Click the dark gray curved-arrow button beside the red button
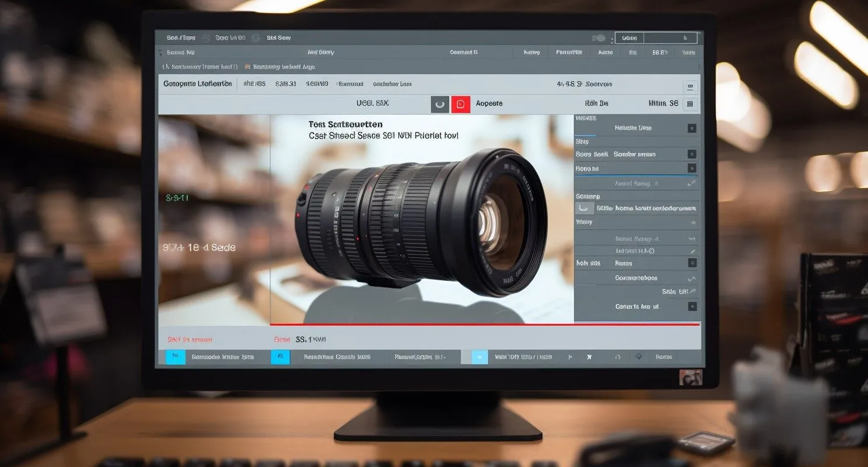Screen dimensions: 868x467 [440, 104]
